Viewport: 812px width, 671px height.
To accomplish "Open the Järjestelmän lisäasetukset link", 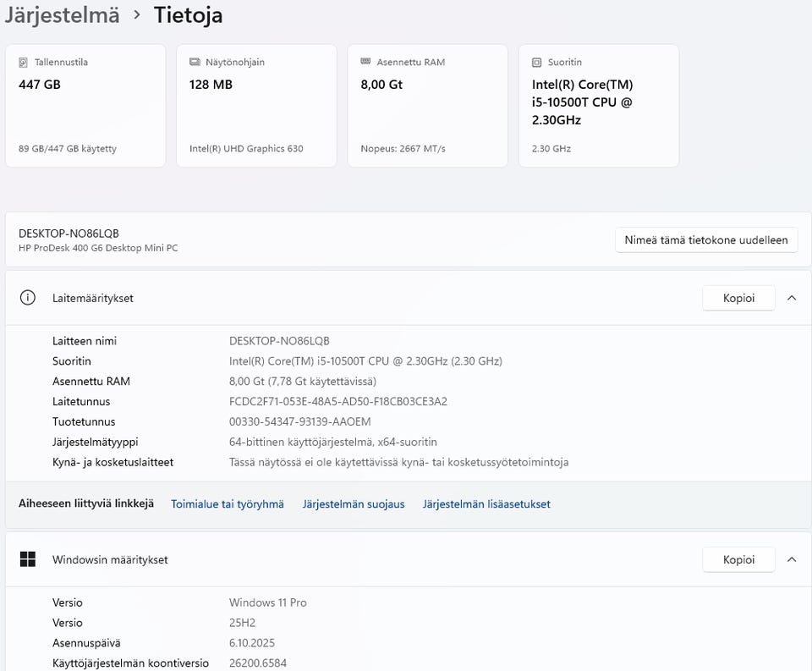I will 486,504.
